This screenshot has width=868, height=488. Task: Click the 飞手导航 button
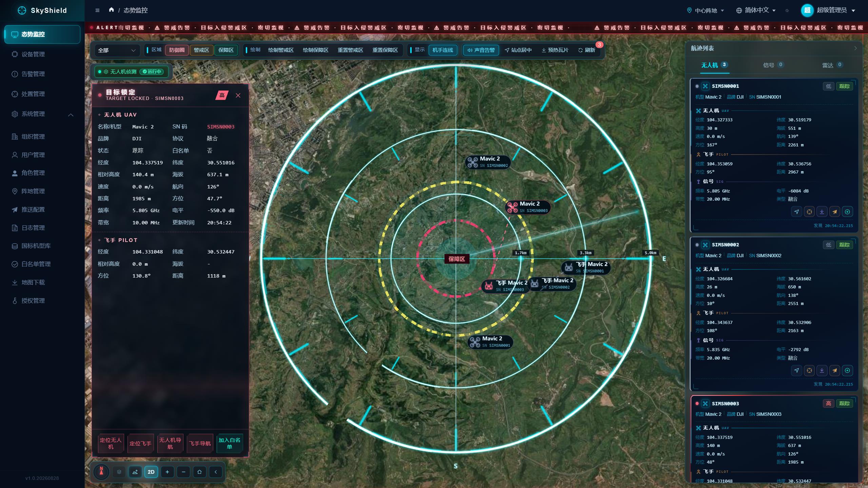(200, 443)
